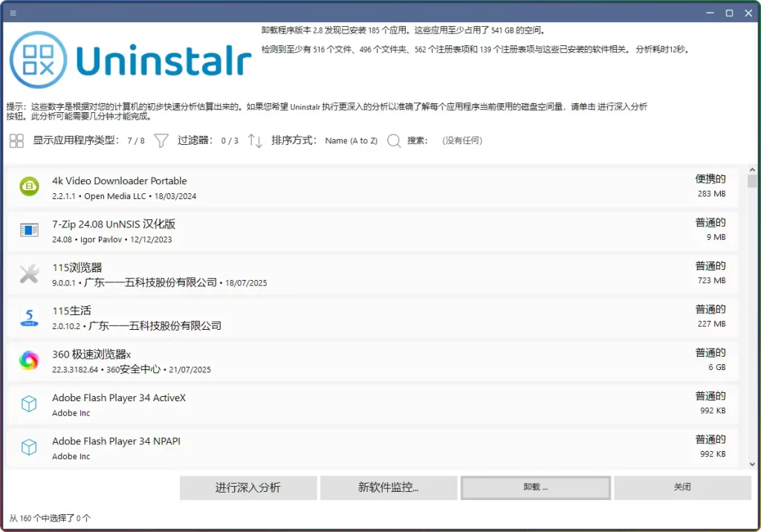Click the 排序方式 label

294,140
